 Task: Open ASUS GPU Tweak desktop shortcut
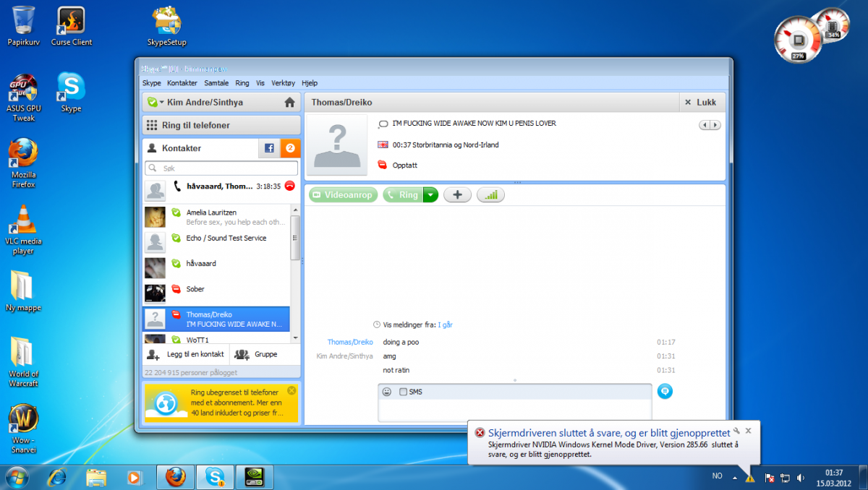click(x=23, y=96)
